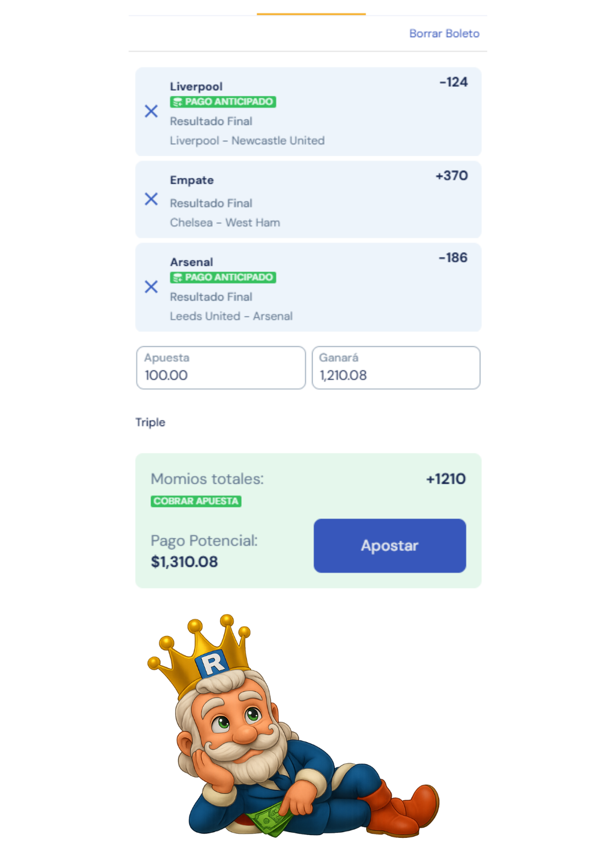
Task: Remove the Arsenal selection with X icon
Action: tap(151, 286)
